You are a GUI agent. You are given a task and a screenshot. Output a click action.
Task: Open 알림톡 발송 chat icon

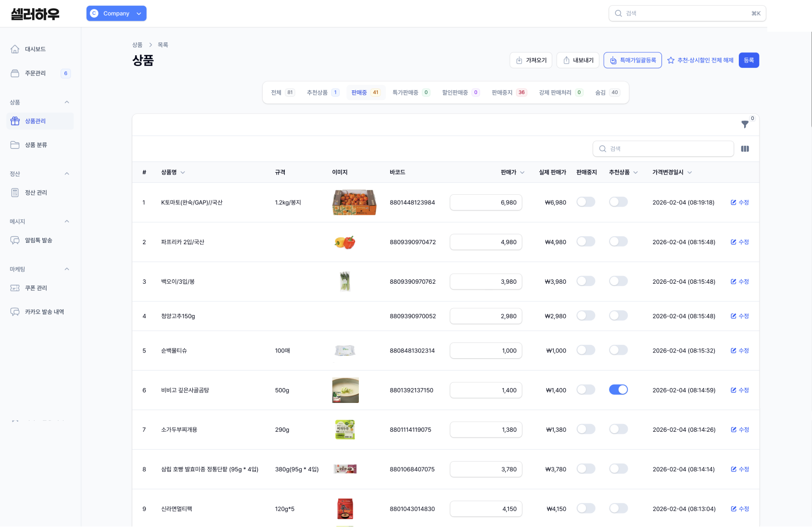[15, 240]
